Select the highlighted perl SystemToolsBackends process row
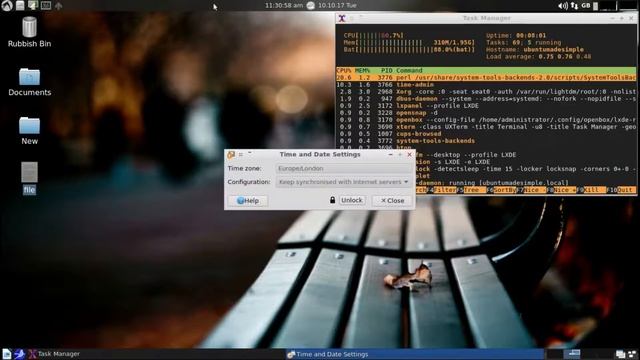 click(486, 78)
